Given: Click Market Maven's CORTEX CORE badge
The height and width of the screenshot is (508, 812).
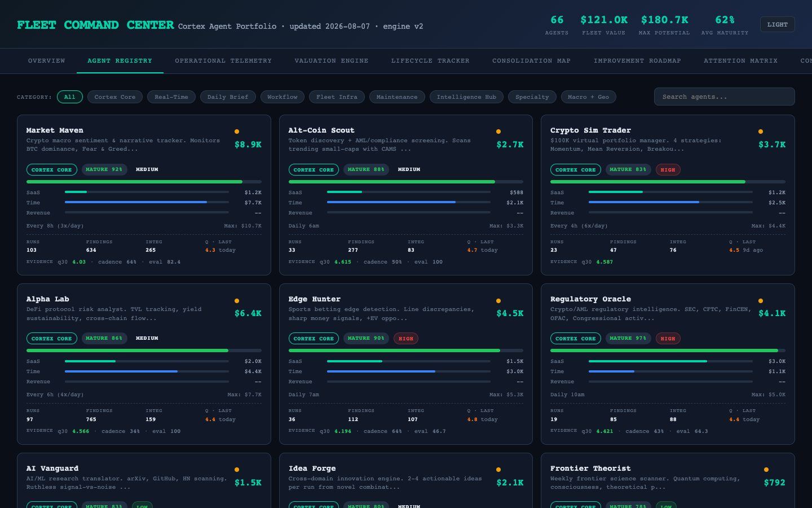Looking at the screenshot, I should pyautogui.click(x=52, y=170).
